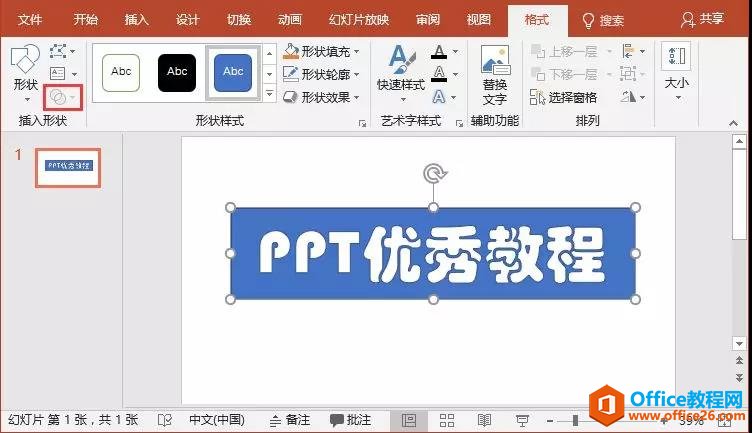
Task: Open the 审阅 tab
Action: [428, 20]
